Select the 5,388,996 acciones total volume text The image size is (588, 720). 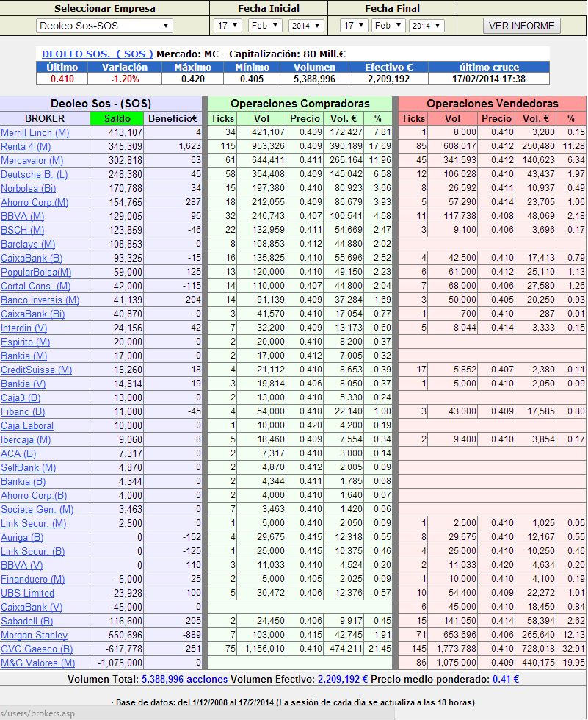(184, 679)
